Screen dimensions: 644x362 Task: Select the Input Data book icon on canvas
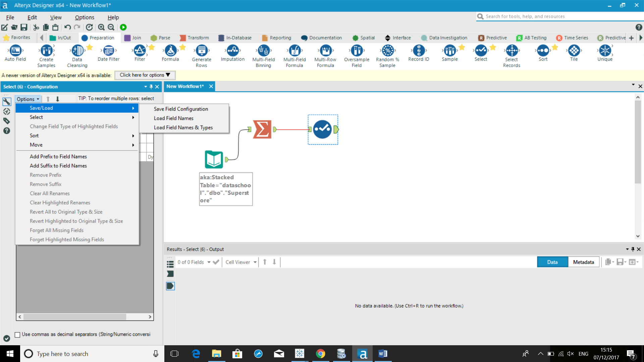214,160
